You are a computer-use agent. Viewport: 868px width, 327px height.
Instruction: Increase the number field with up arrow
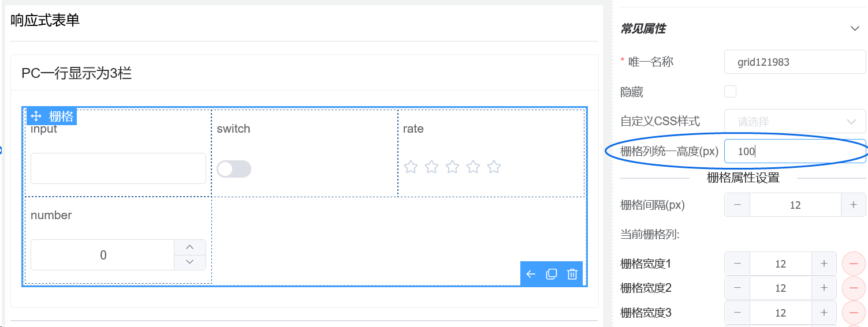190,247
